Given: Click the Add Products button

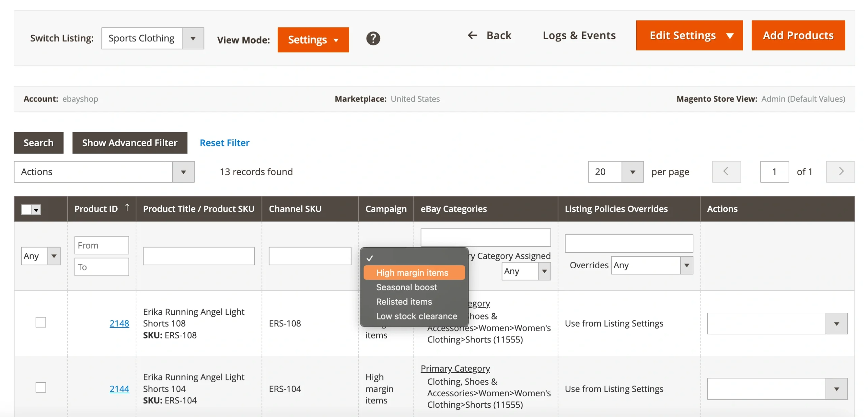Looking at the screenshot, I should pyautogui.click(x=797, y=35).
